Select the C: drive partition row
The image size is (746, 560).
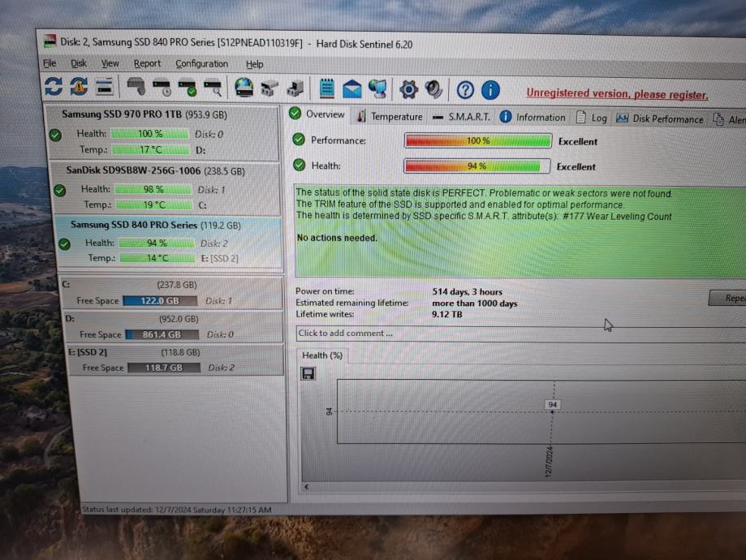170,293
